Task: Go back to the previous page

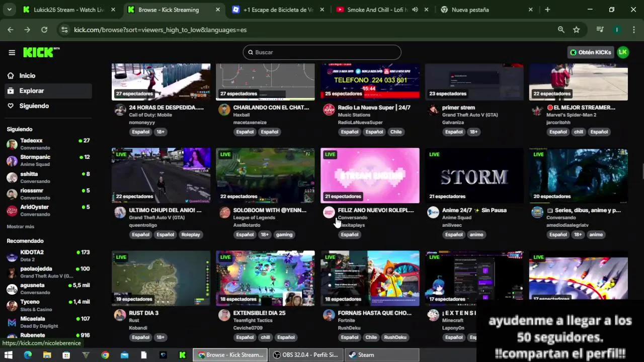Action: [x=11, y=30]
